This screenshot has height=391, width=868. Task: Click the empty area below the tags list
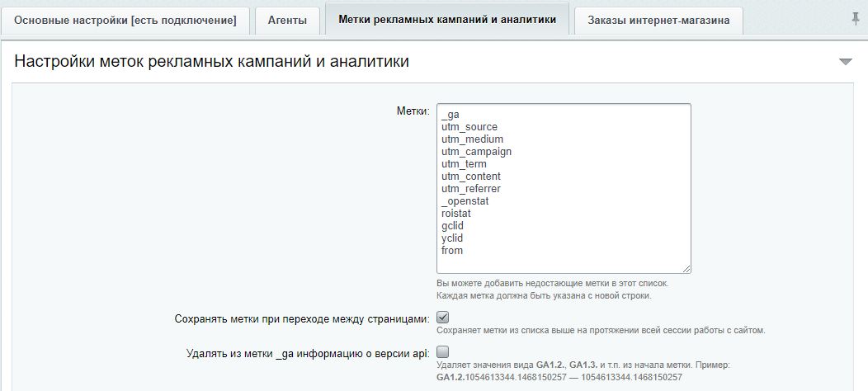coord(561,262)
